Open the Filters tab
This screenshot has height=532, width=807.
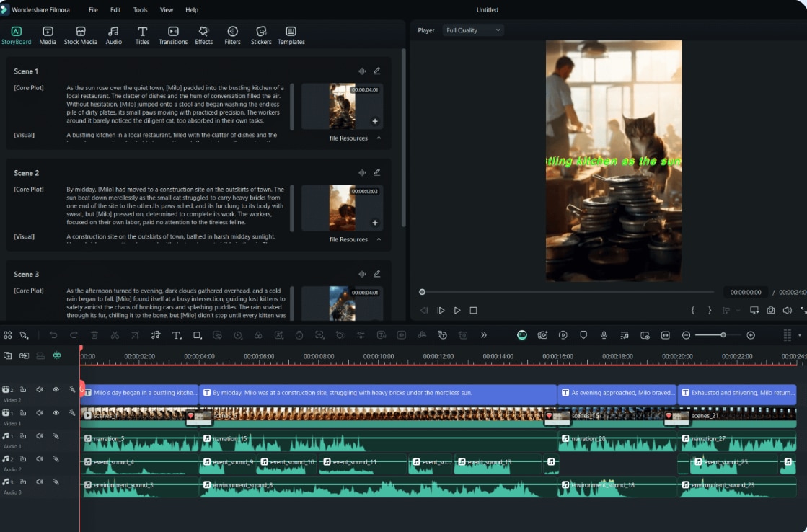point(233,35)
